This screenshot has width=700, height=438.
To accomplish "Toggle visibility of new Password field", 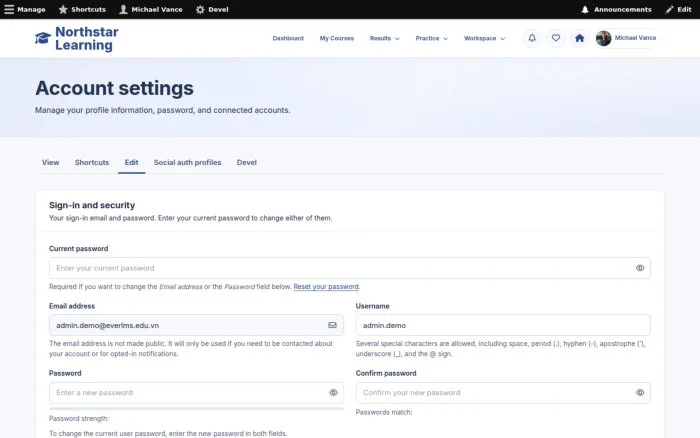I will (x=333, y=392).
